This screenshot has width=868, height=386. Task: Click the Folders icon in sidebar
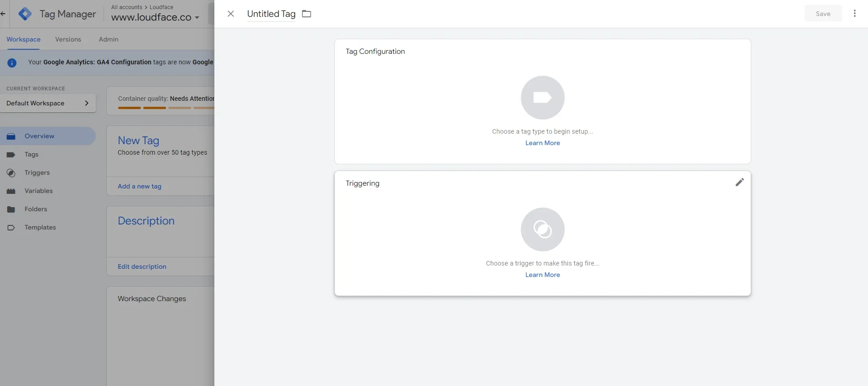point(11,209)
